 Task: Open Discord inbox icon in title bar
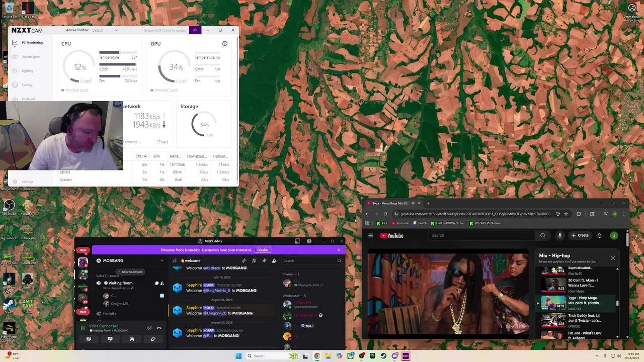click(297, 241)
